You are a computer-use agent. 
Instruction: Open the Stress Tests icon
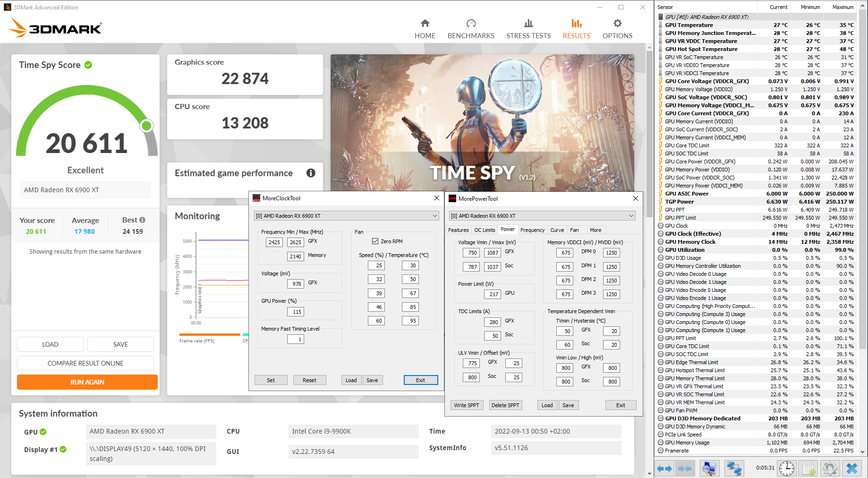point(528,23)
